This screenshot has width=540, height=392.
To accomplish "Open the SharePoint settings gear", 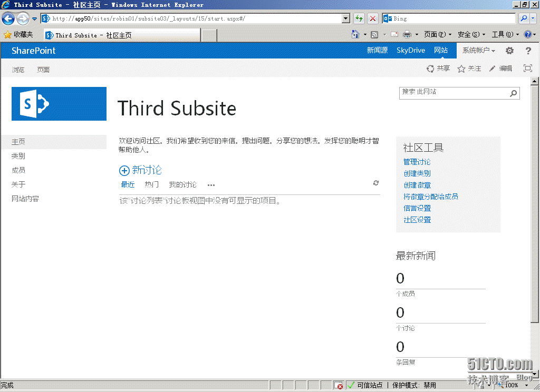I will coord(509,51).
